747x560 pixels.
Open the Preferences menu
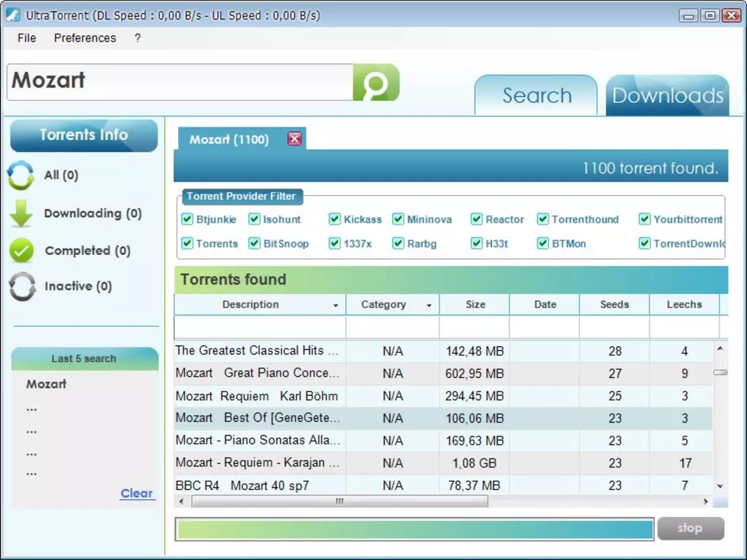[85, 38]
